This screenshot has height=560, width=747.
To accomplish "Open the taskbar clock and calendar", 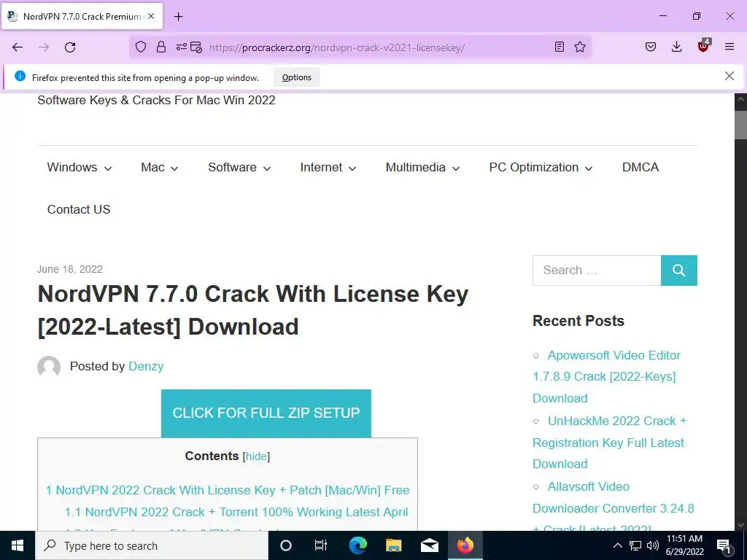I will [684, 545].
